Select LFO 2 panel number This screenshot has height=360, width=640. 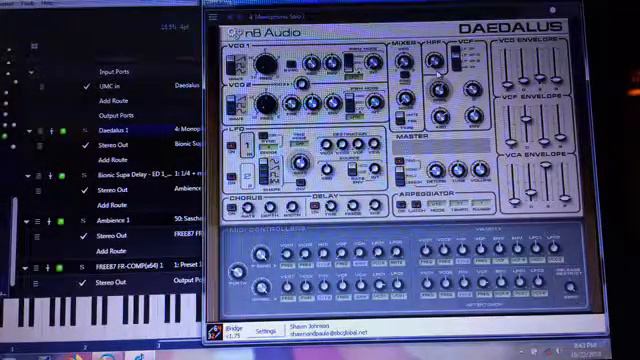pos(247,176)
